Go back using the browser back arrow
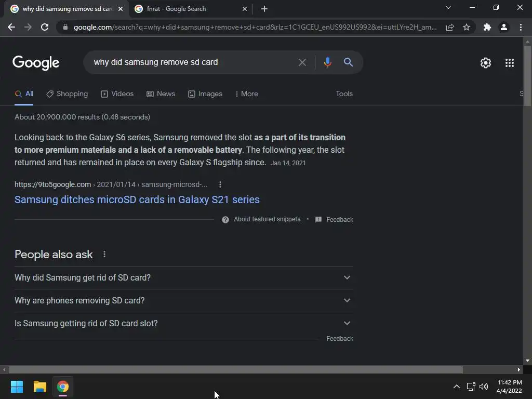Screen dimensions: 532x399 (x=11, y=27)
